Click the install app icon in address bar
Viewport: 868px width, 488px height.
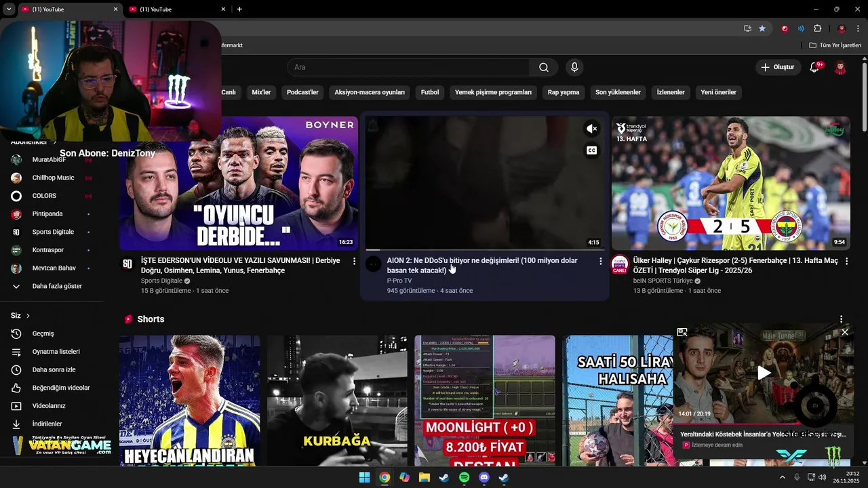(747, 28)
